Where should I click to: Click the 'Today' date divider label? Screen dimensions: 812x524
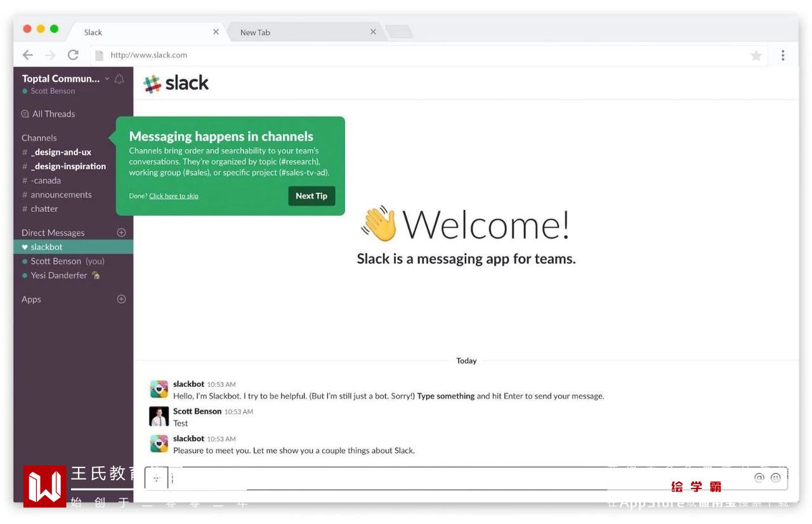pos(466,361)
